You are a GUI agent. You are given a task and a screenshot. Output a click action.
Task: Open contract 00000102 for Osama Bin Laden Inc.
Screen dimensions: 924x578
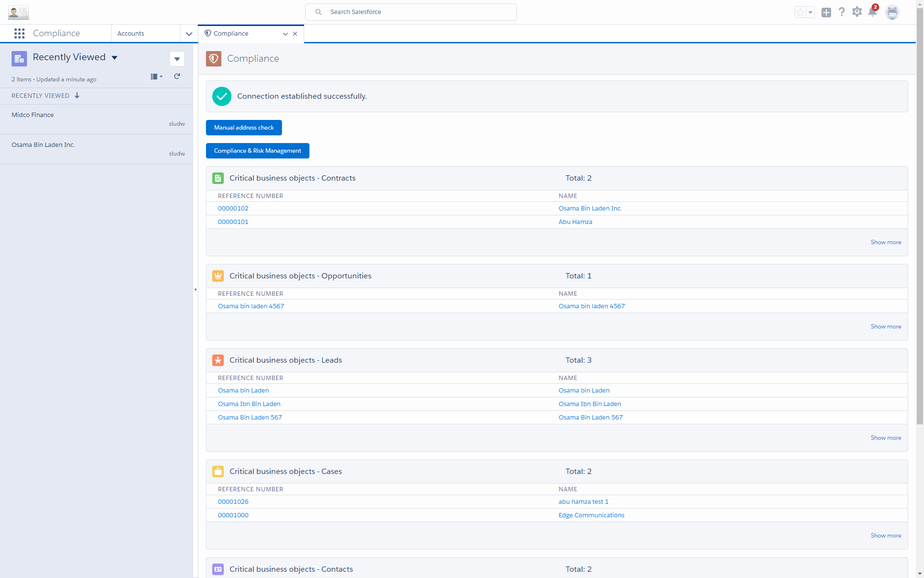tap(233, 208)
